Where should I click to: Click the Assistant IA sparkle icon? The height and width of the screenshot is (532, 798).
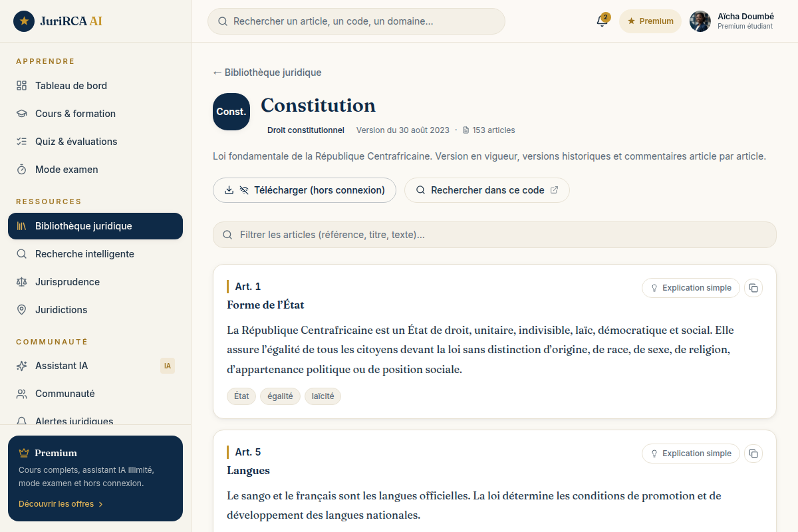(21, 366)
